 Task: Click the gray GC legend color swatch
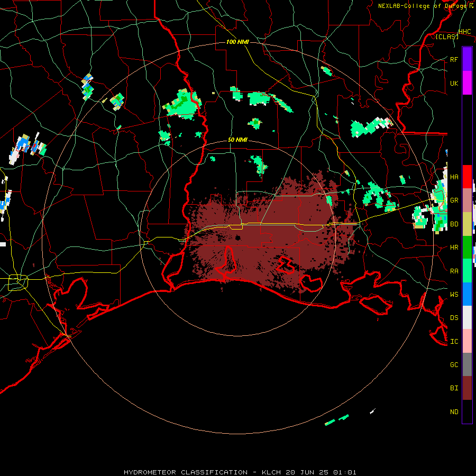coord(467,364)
